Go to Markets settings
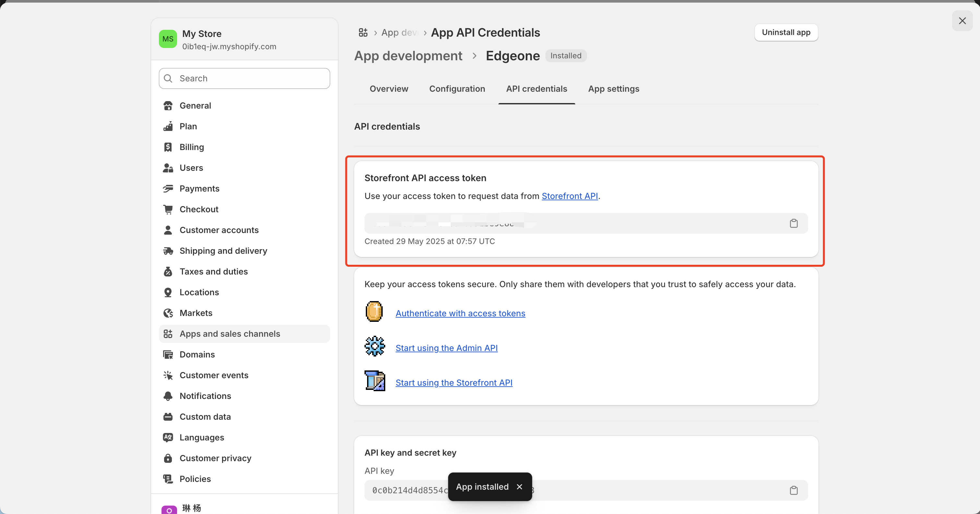The height and width of the screenshot is (514, 980). [x=196, y=313]
